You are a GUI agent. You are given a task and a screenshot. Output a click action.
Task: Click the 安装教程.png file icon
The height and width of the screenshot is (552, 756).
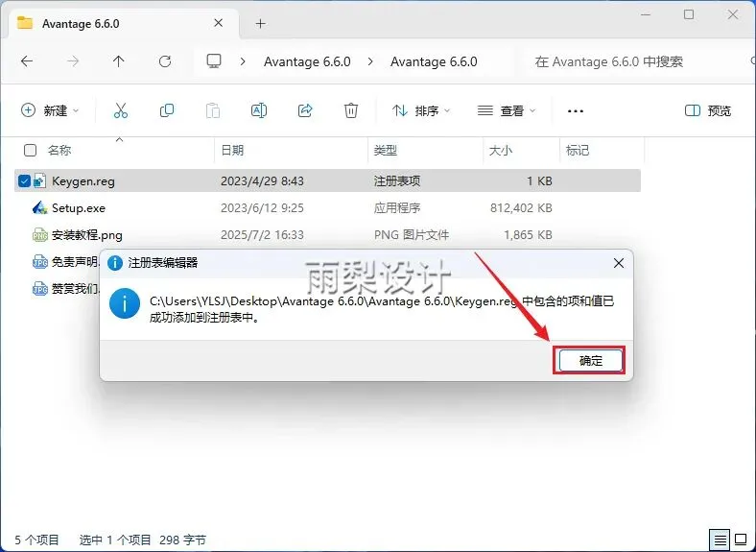point(40,235)
